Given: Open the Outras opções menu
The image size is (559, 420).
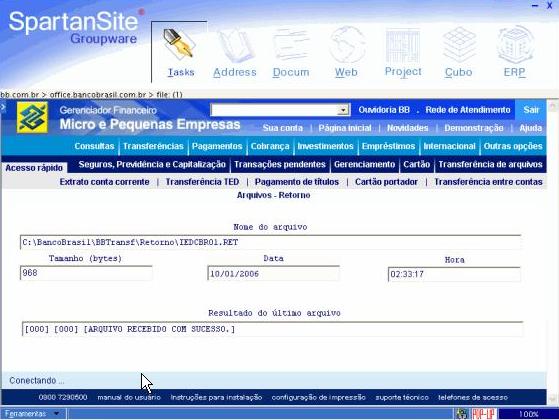Looking at the screenshot, I should pos(513,146).
